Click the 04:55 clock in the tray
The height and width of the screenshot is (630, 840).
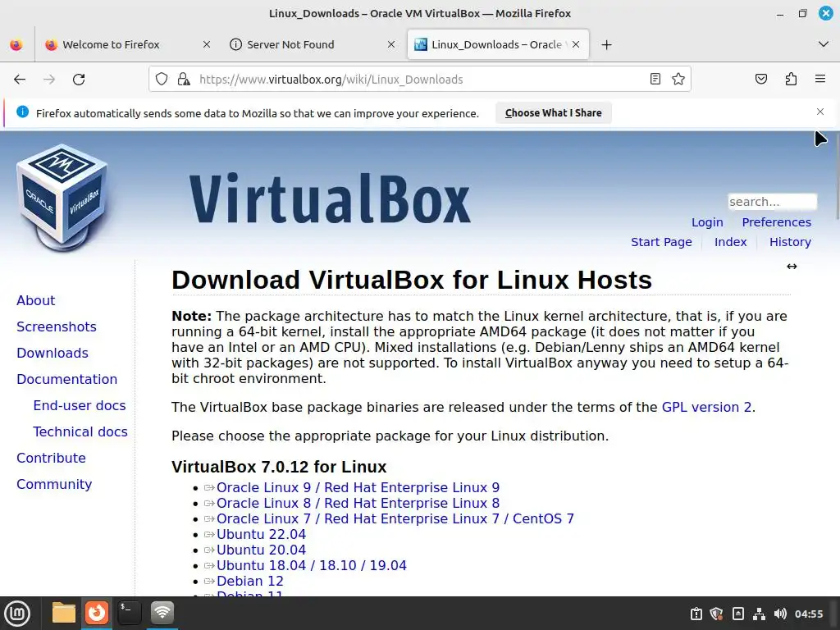(x=808, y=614)
